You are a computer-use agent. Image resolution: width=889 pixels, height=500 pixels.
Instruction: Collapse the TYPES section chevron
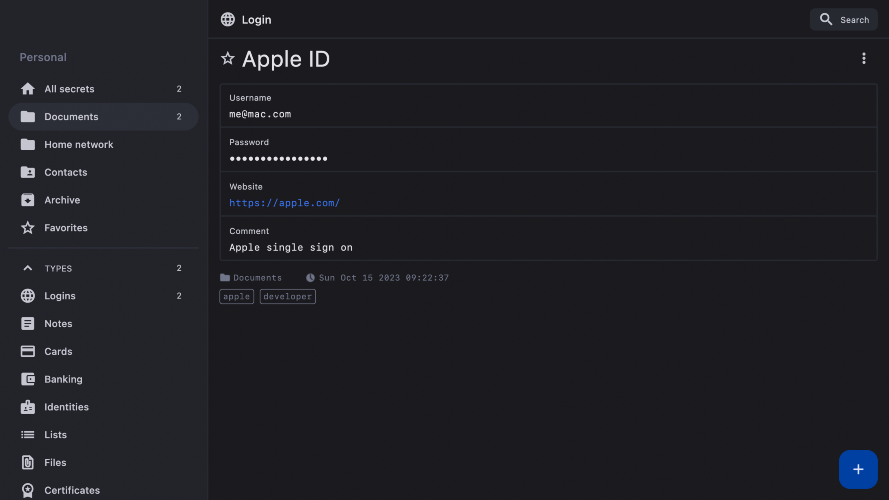tap(27, 268)
